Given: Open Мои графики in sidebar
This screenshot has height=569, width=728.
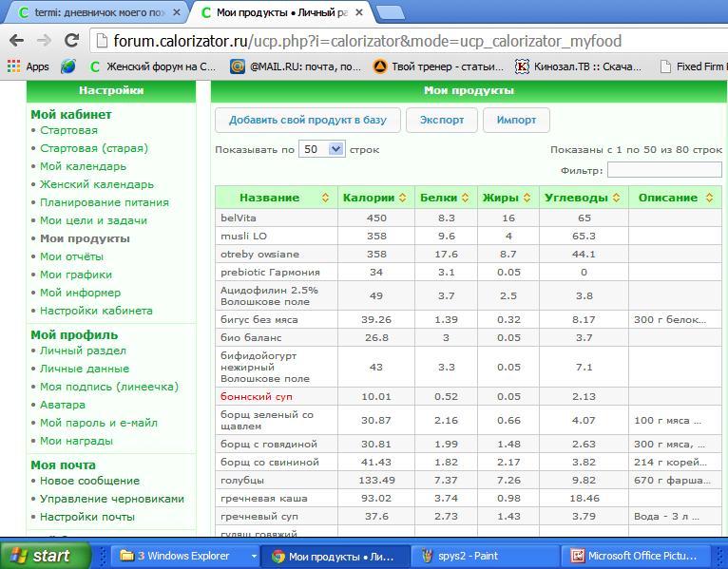Looking at the screenshot, I should [x=76, y=275].
